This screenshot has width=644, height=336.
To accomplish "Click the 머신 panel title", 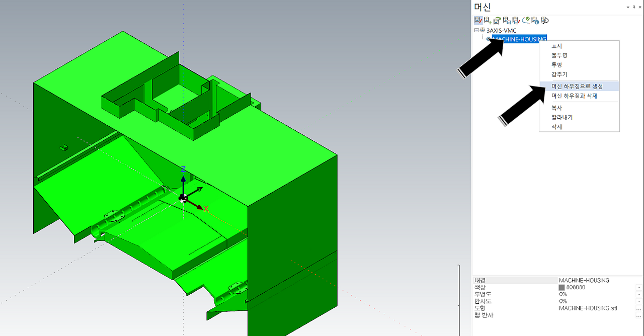I will tap(482, 7).
